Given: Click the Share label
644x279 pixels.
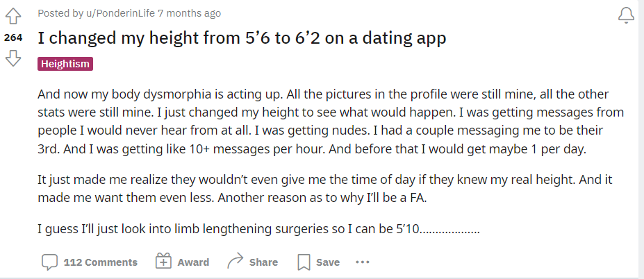Looking at the screenshot, I should coord(264,262).
